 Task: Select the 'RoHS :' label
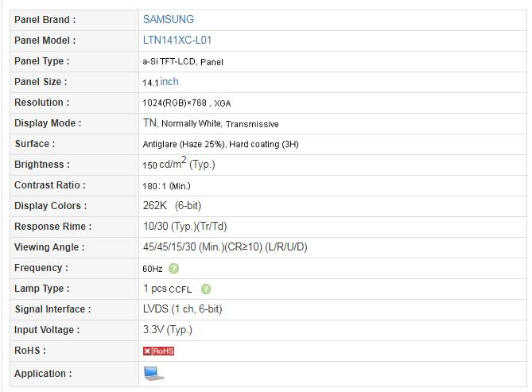(x=30, y=351)
